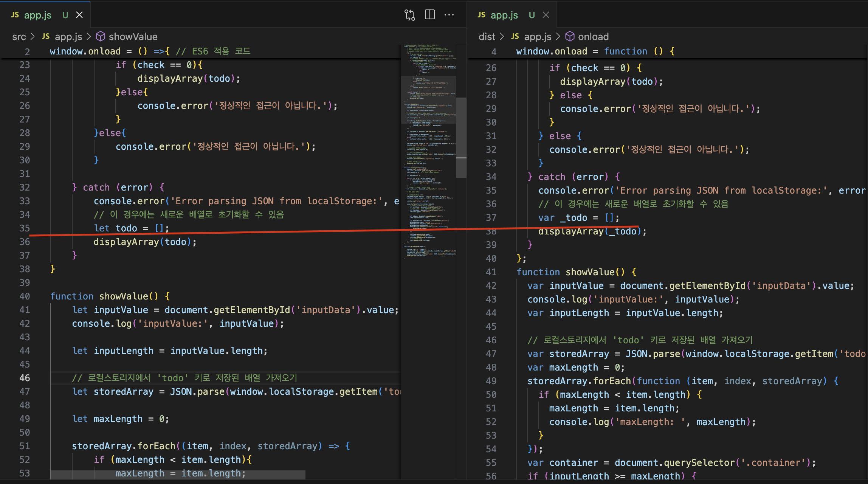Click the showValue breadcrumb label

coord(133,37)
